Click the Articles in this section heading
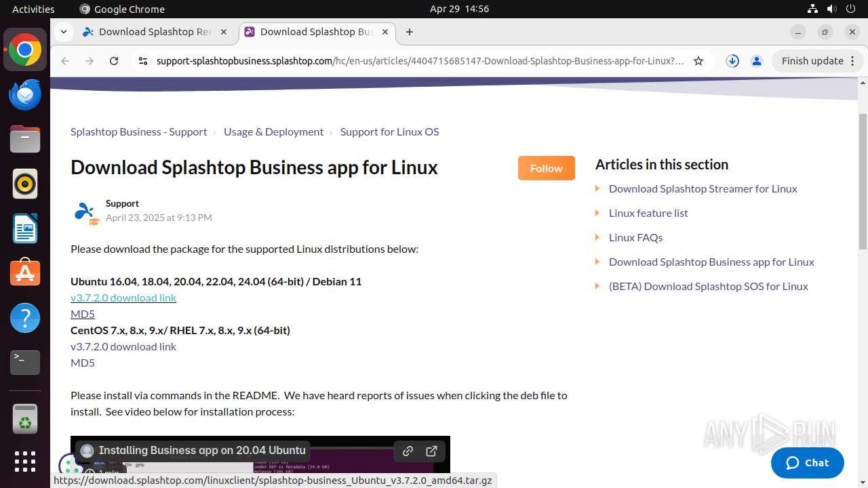The image size is (868, 488). 662,164
